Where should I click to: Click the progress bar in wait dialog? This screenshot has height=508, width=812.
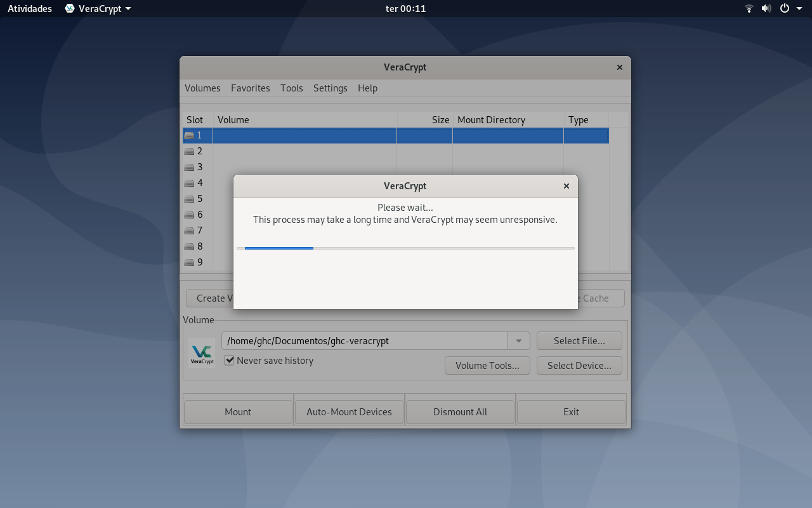[x=405, y=248]
